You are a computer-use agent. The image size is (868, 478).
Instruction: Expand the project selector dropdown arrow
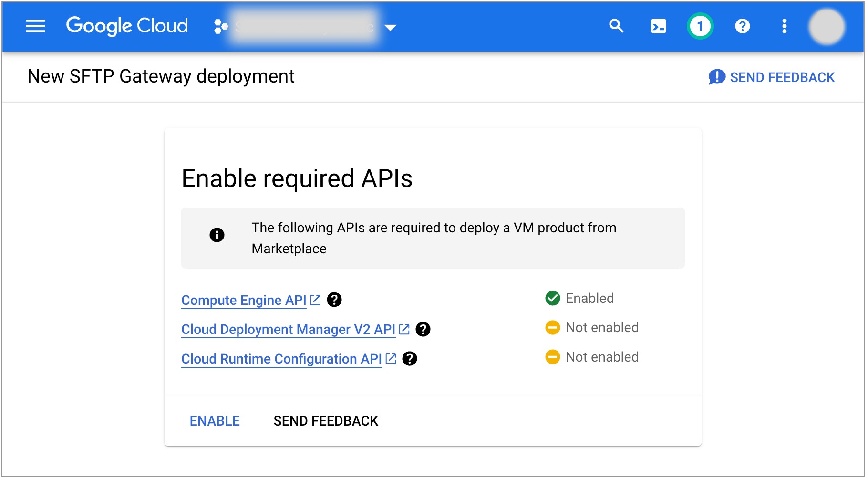tap(391, 28)
